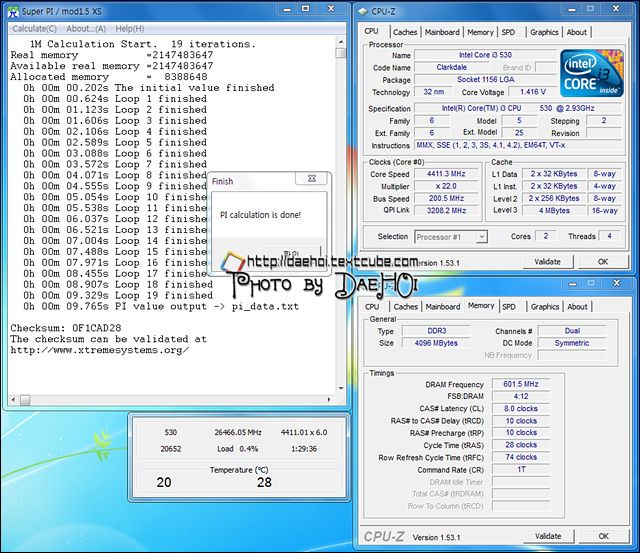
Task: Click the Super PI vertical scrollbar thumb
Action: pos(341,53)
